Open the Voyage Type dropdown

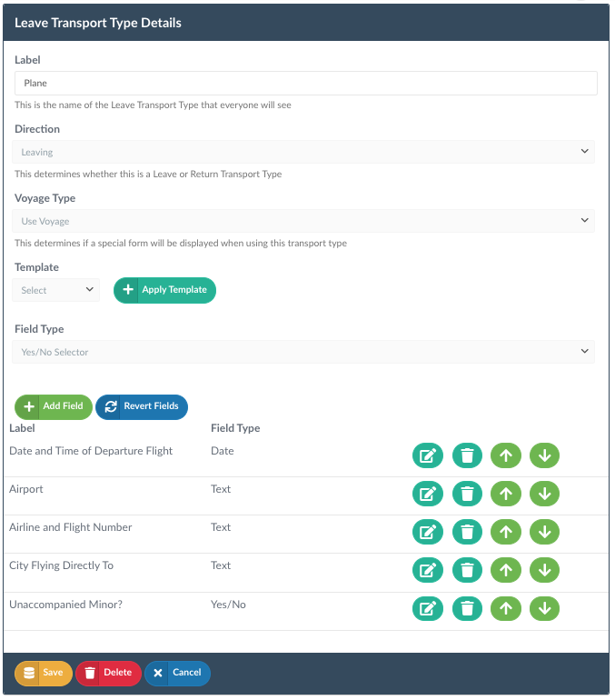[x=303, y=221]
